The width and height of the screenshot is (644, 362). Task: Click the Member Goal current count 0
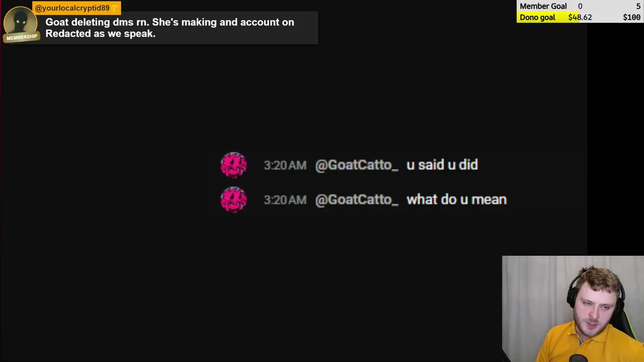coord(580,6)
